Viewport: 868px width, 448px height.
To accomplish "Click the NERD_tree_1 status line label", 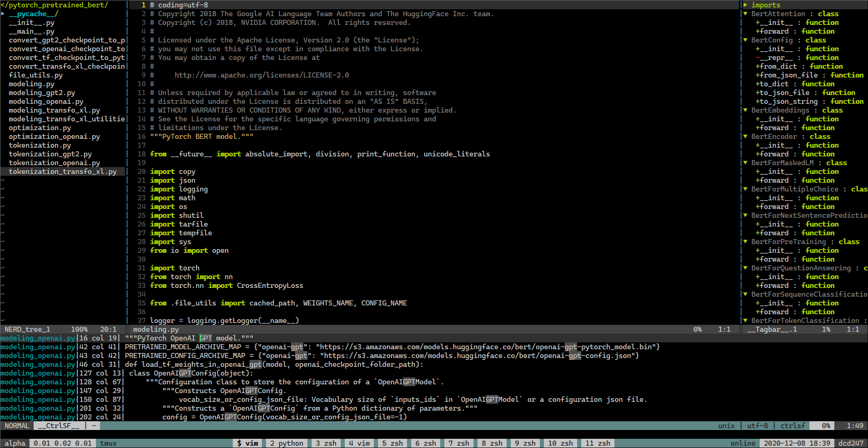I will 27,329.
